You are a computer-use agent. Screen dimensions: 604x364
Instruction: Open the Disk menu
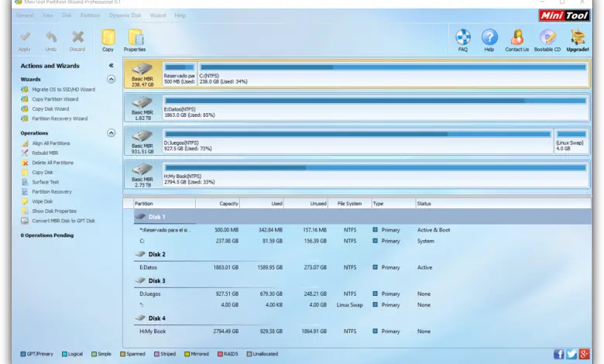coord(67,15)
